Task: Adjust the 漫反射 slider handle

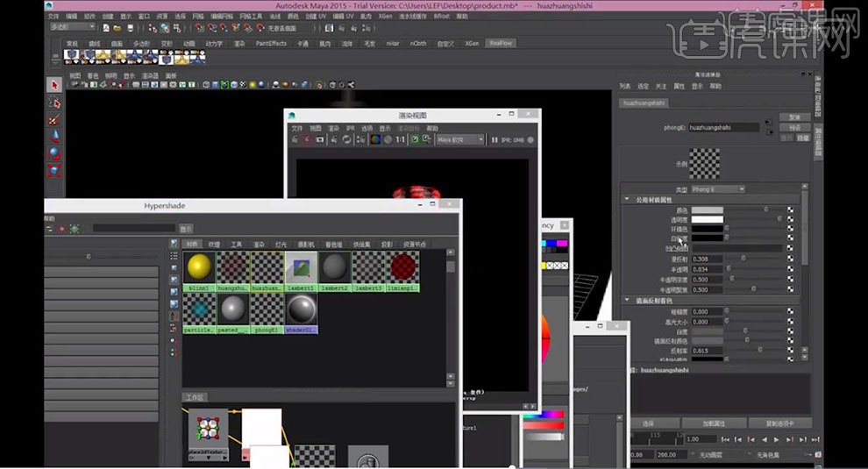Action: [x=743, y=259]
